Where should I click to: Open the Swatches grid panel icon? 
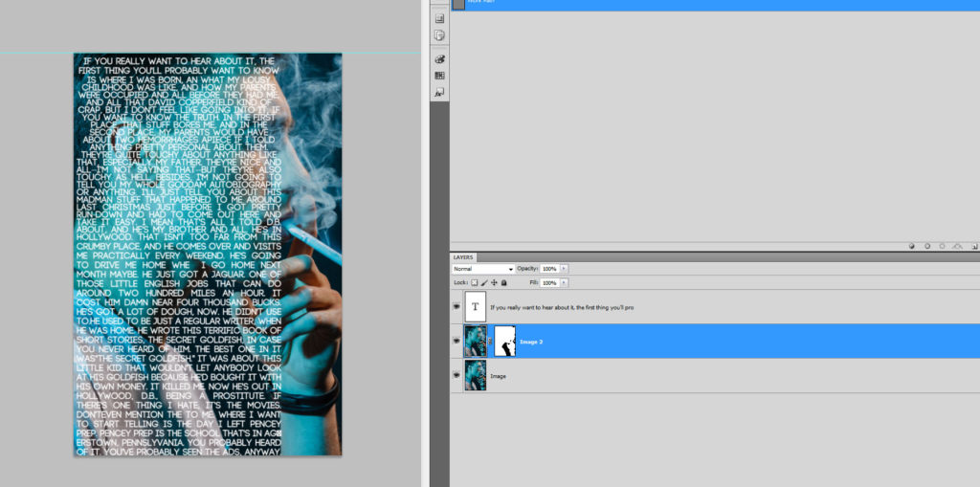(439, 76)
